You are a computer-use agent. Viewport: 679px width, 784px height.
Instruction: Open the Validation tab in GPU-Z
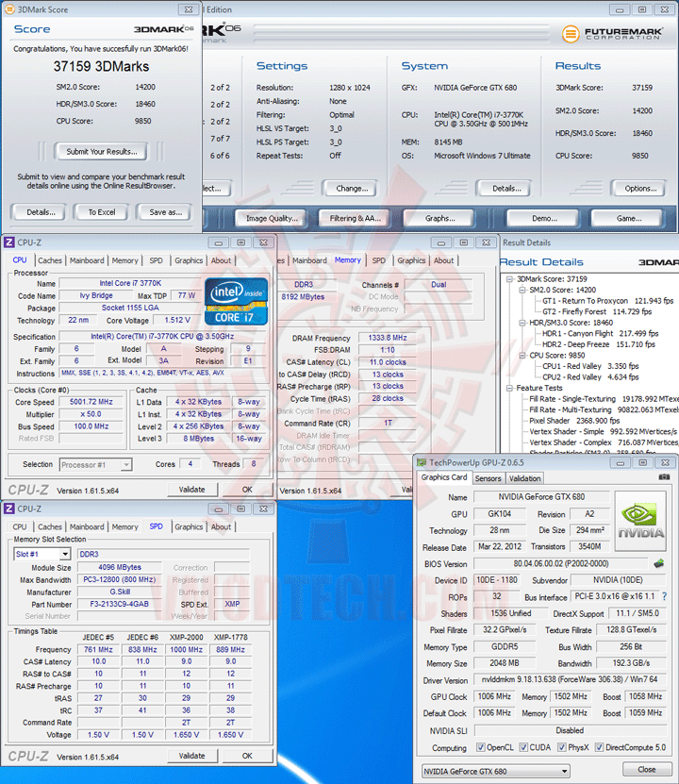[x=524, y=478]
